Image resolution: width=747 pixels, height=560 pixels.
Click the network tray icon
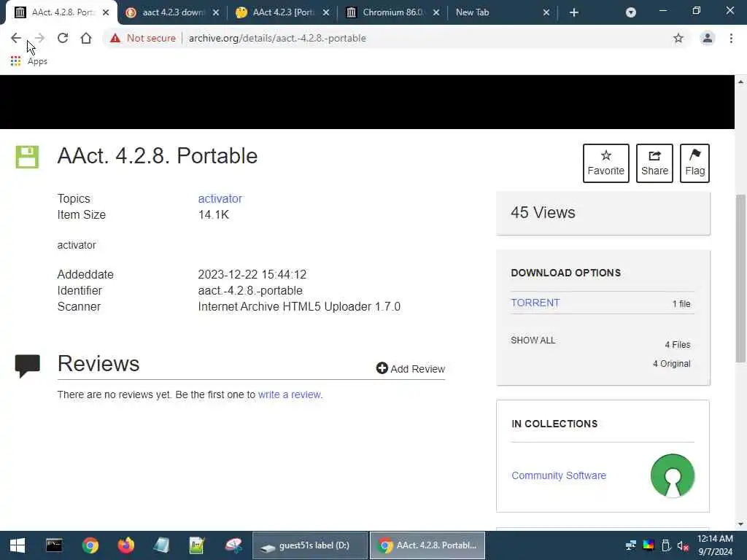pos(631,545)
